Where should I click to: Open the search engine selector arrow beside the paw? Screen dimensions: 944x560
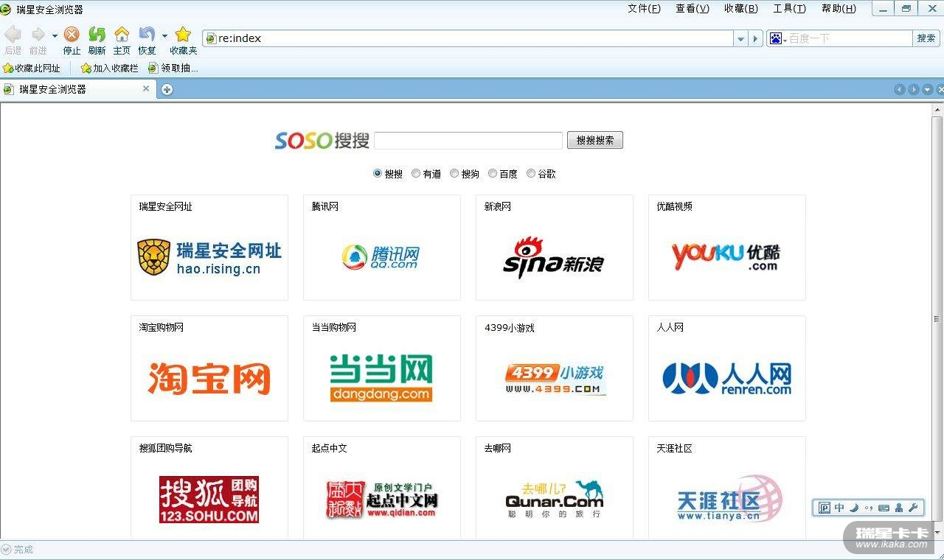pos(785,39)
